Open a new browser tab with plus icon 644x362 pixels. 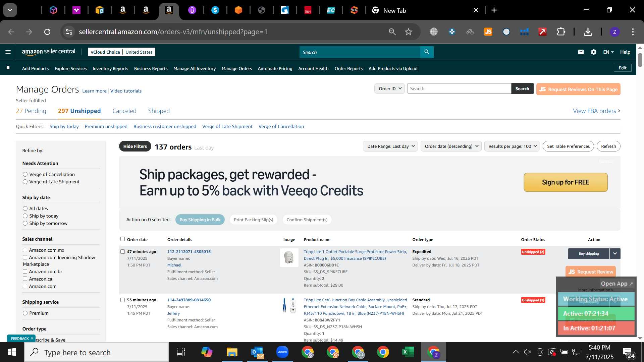pos(494,10)
